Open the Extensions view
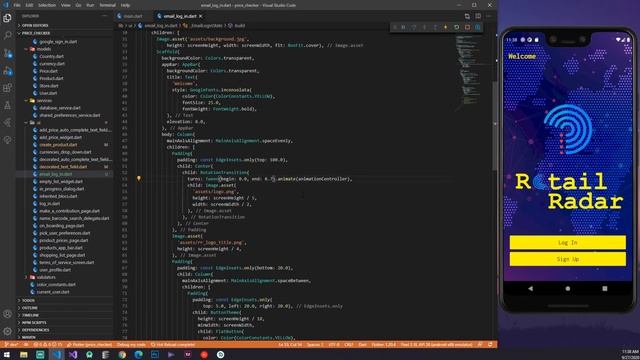Screen dimensions: 640x360 click(7, 88)
